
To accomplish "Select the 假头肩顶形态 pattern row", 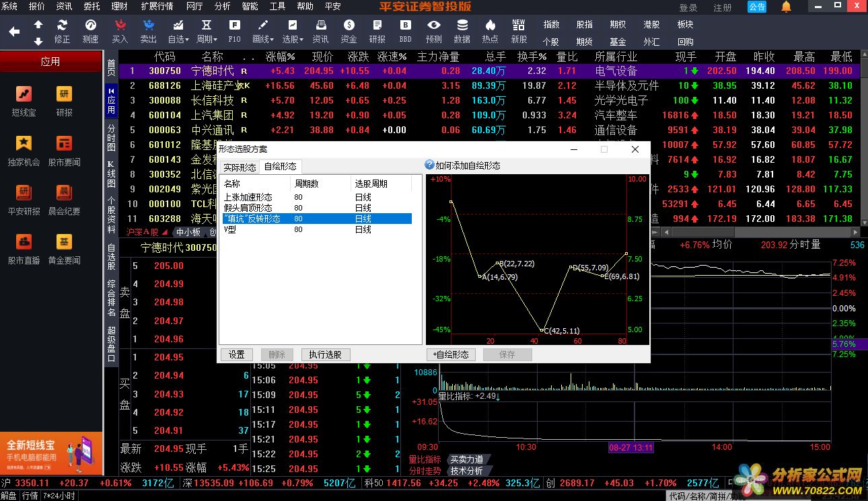I will click(x=317, y=208).
